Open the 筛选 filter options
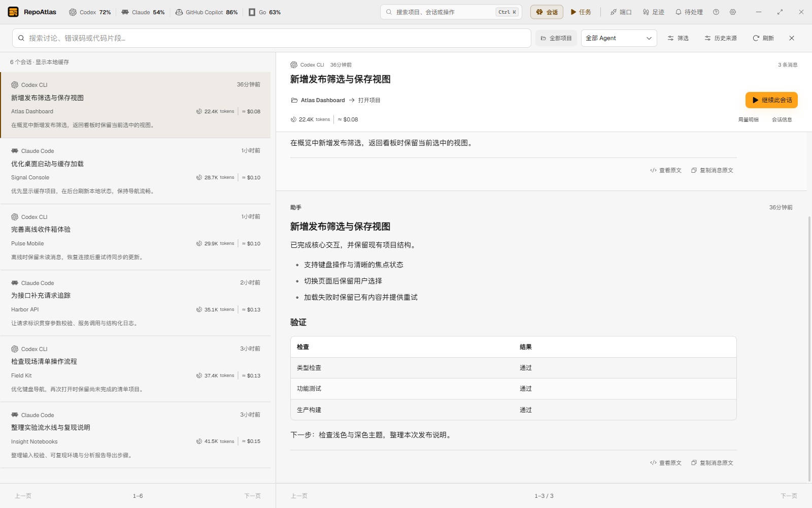This screenshot has width=812, height=508. point(678,38)
